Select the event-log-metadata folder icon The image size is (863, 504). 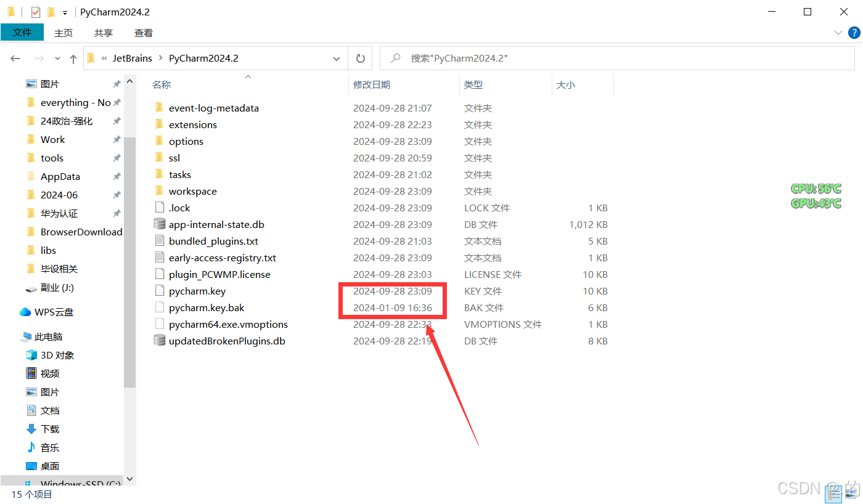tap(159, 108)
